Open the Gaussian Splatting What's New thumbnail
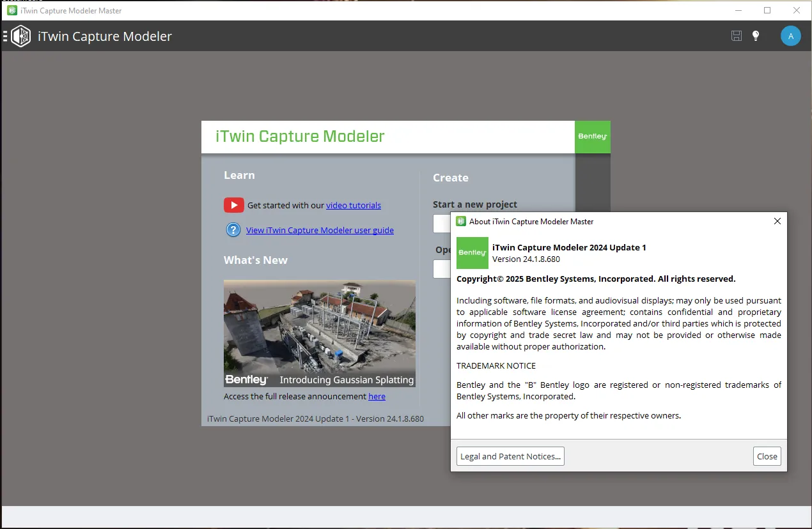 coord(320,333)
